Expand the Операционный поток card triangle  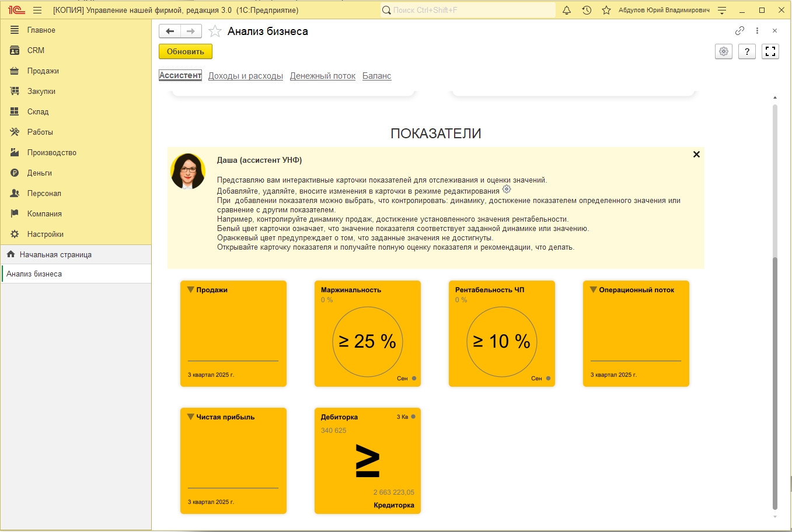pos(593,290)
